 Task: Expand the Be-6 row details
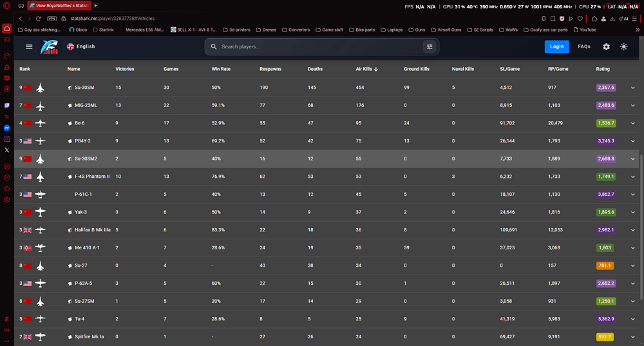pos(633,123)
